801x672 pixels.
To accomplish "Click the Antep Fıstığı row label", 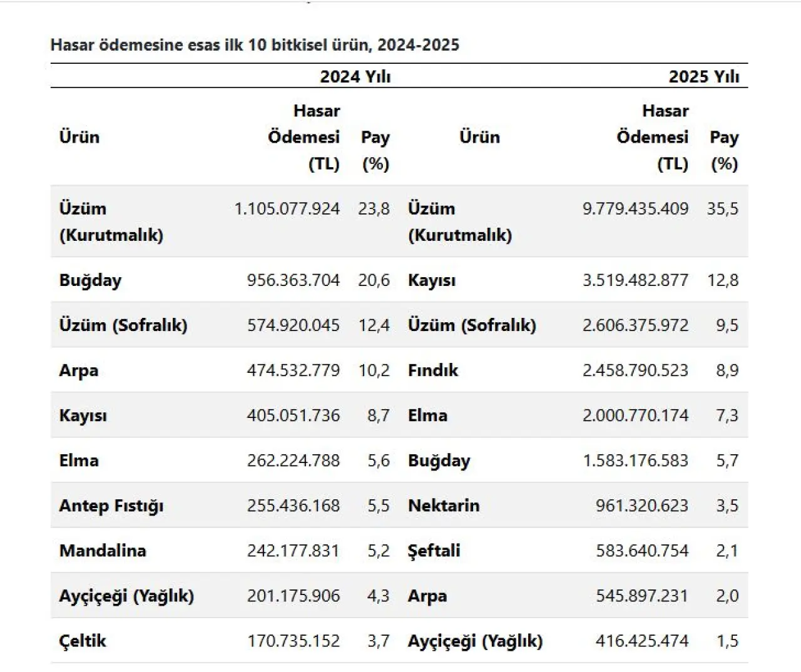I will coord(111,506).
